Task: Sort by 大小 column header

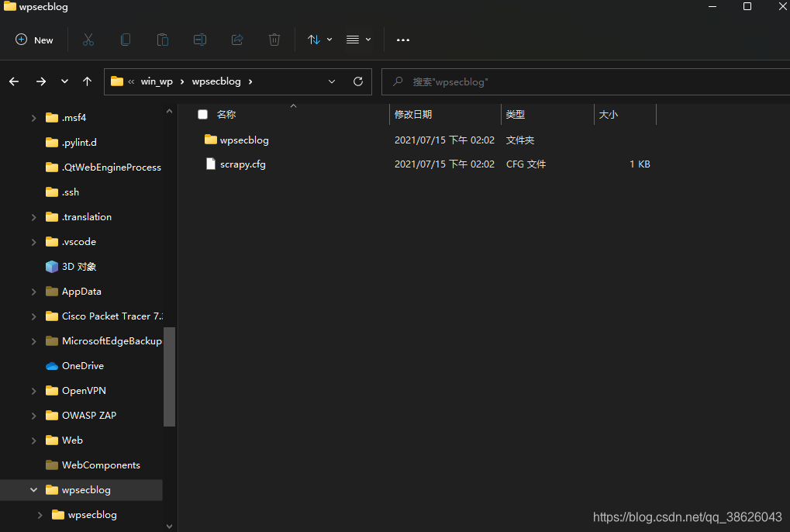Action: coord(609,115)
